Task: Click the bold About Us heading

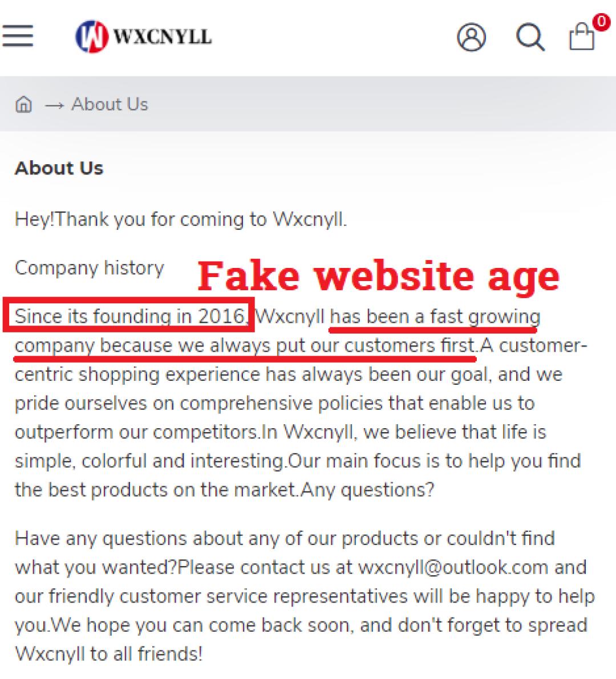Action: pyautogui.click(x=59, y=168)
